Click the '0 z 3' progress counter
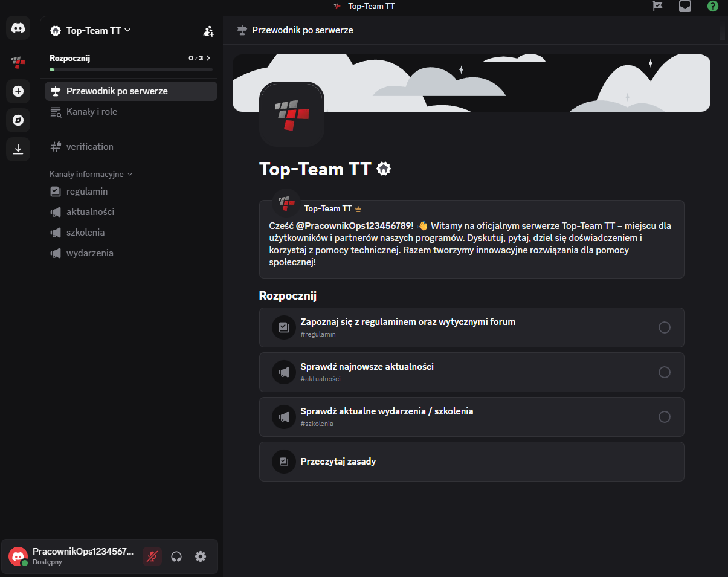This screenshot has height=577, width=728. click(196, 59)
